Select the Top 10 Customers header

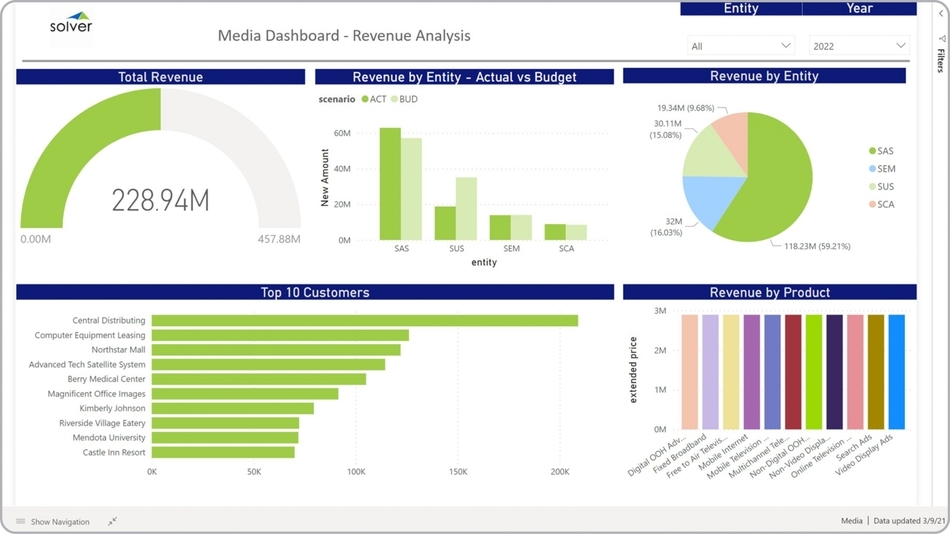click(x=315, y=292)
